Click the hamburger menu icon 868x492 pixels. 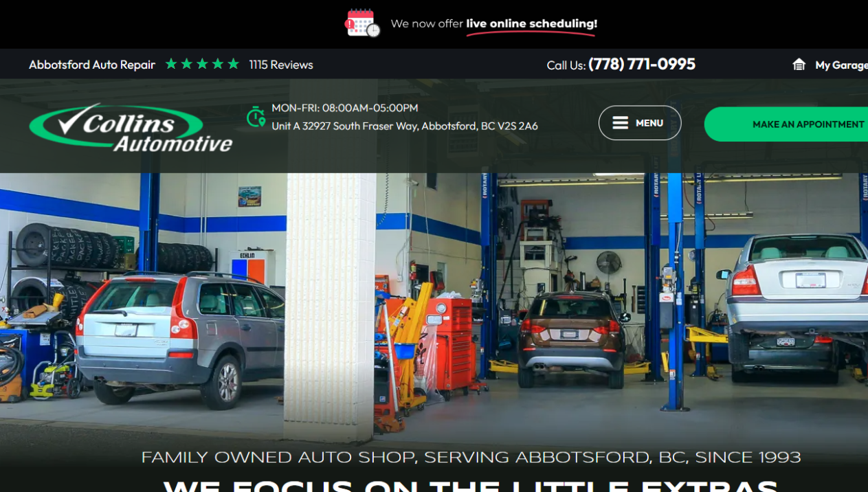click(620, 123)
